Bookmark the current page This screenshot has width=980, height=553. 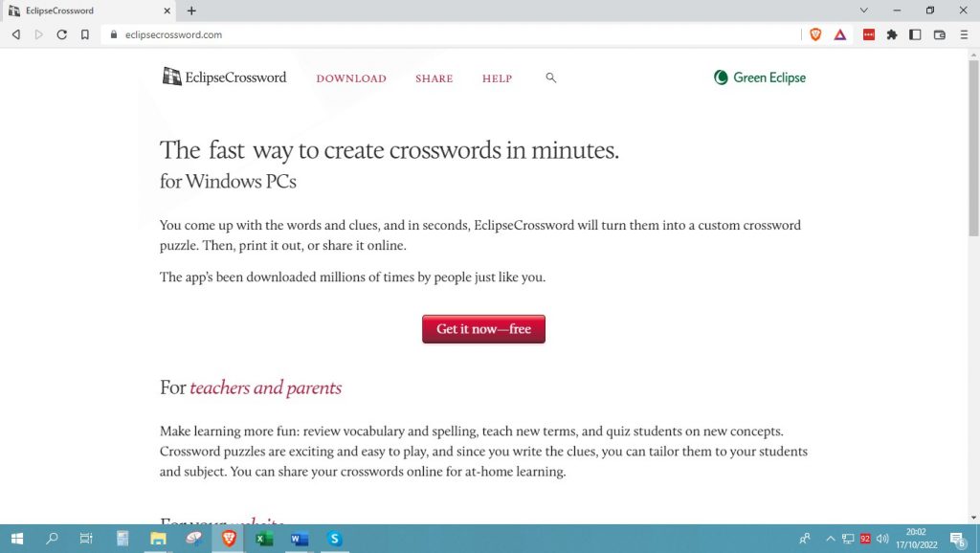tap(84, 33)
